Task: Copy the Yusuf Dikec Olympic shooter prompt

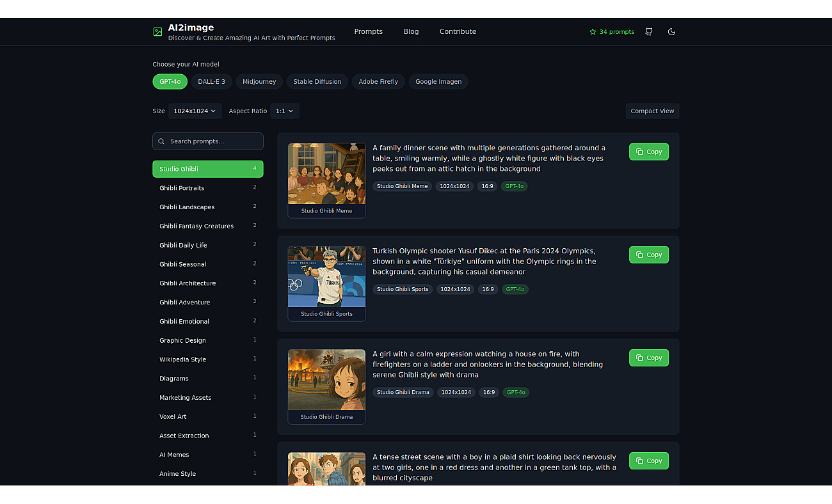Action: click(x=649, y=255)
